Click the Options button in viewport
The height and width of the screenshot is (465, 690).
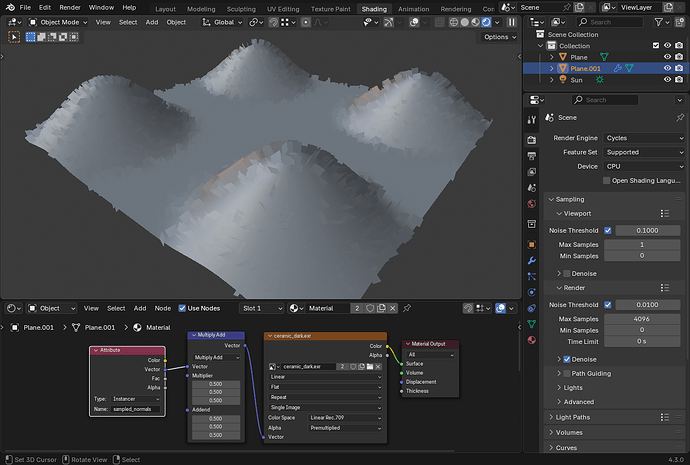pos(500,37)
